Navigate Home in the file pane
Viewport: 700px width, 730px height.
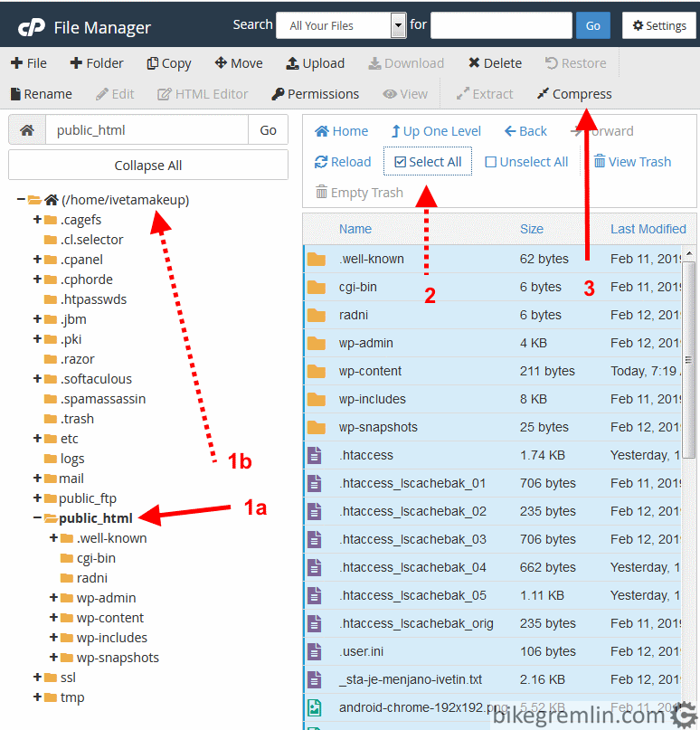click(x=342, y=131)
